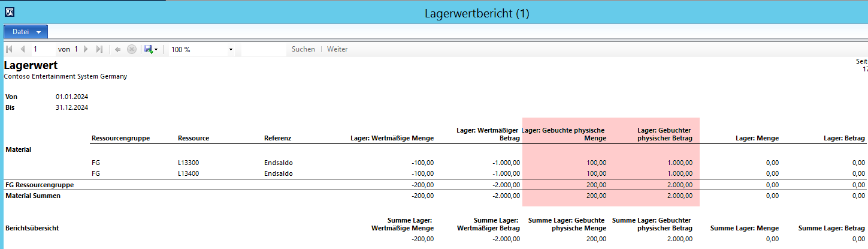Click the current page number field
This screenshot has width=868, height=249.
tap(42, 49)
